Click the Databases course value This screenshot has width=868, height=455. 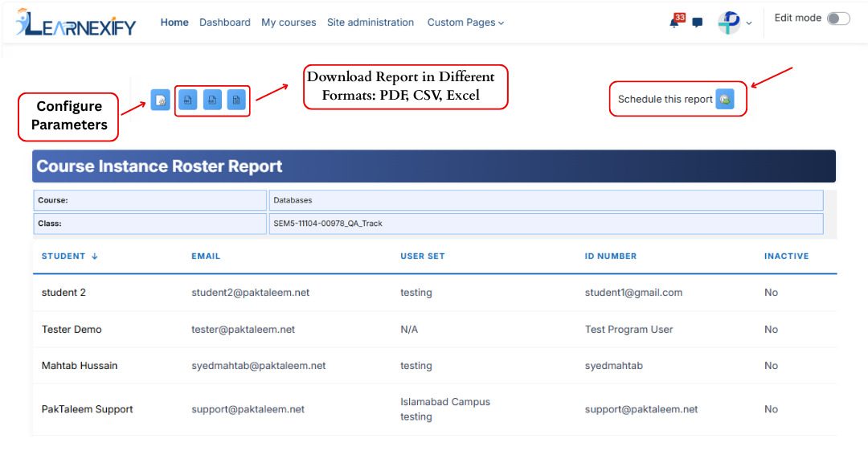pos(293,200)
